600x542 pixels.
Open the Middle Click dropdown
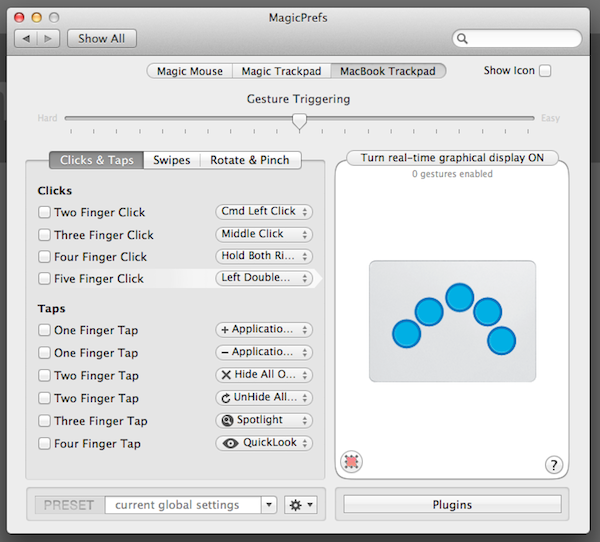(x=264, y=234)
